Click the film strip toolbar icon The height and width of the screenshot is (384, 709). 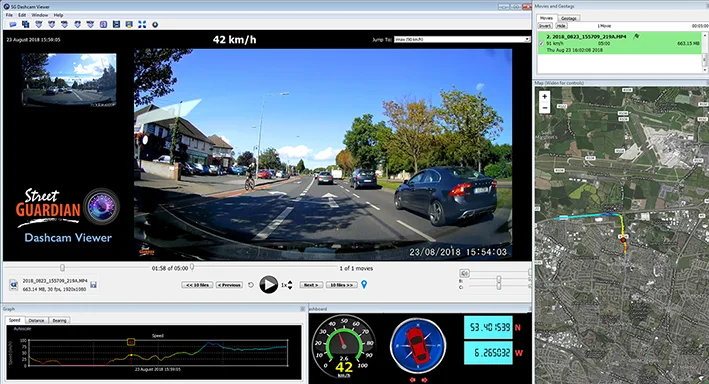pos(116,24)
